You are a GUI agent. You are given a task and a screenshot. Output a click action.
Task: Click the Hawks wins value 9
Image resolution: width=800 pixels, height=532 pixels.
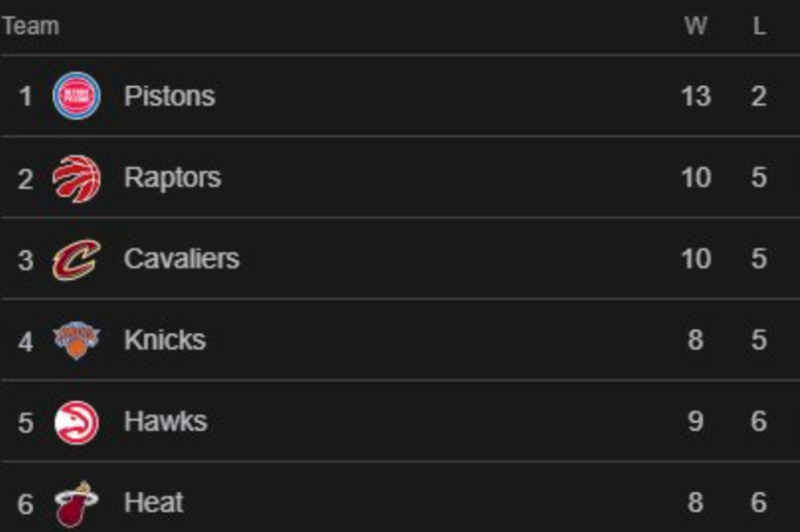pos(696,422)
